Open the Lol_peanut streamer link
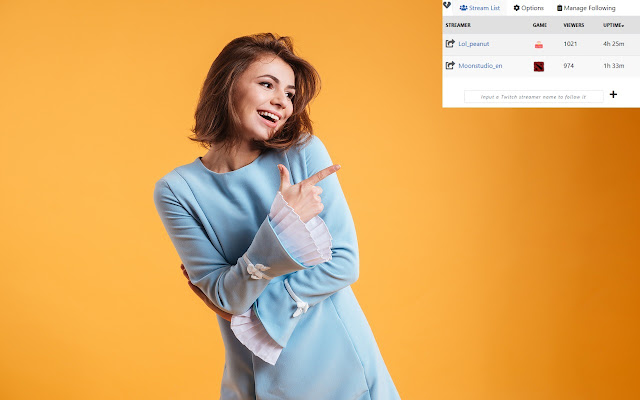The image size is (640, 400). coord(473,44)
